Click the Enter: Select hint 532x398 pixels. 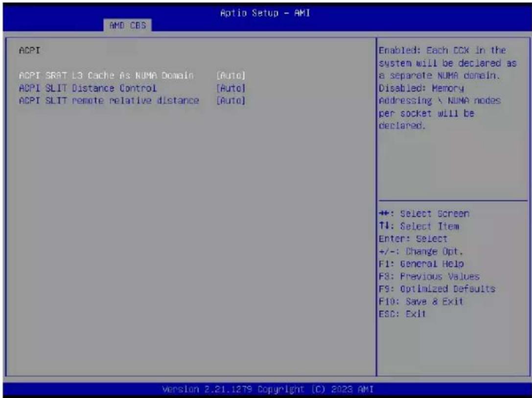point(413,239)
